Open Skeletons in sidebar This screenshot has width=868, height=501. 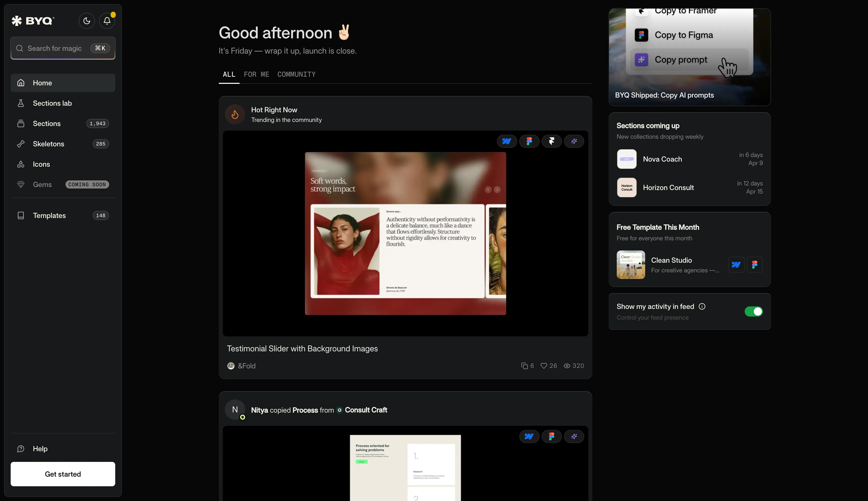(x=48, y=144)
